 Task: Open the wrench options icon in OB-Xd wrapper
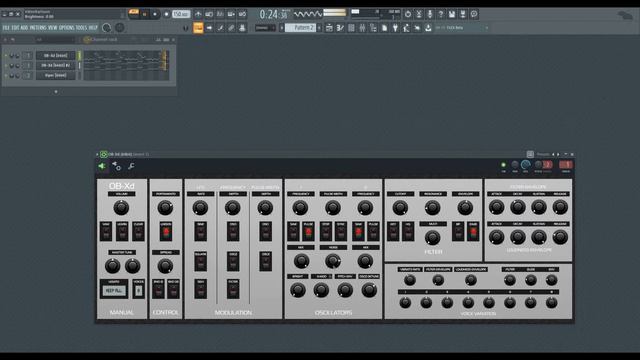[x=131, y=166]
